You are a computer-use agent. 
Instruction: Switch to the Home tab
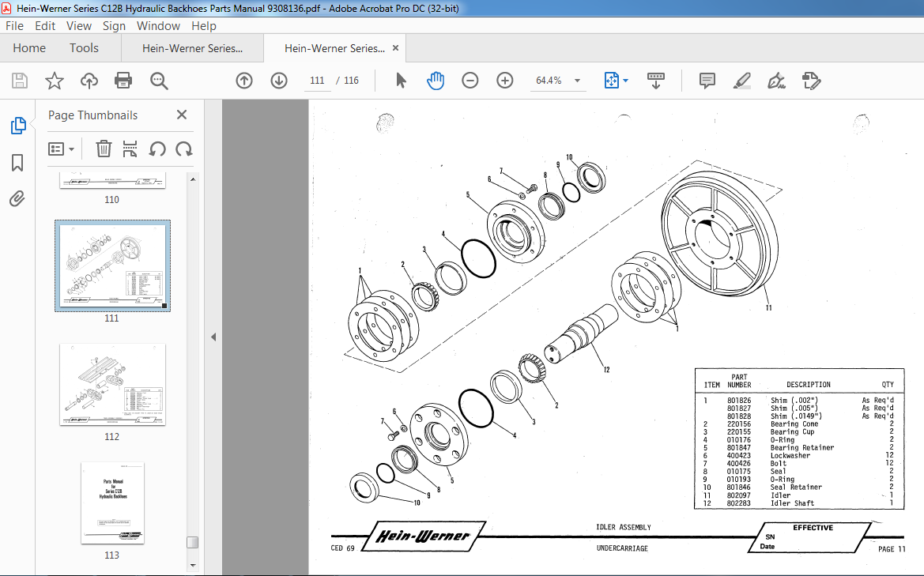point(29,48)
